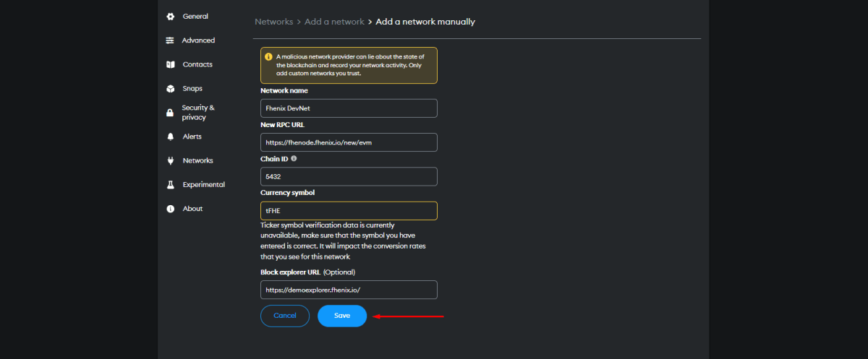
Task: Click into the New RPC URL field
Action: (349, 142)
